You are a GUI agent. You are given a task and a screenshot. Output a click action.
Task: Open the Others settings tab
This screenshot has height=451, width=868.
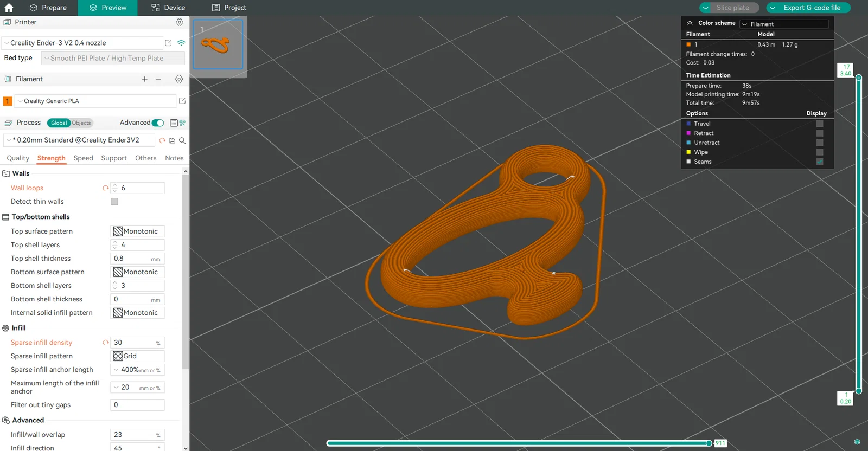146,158
